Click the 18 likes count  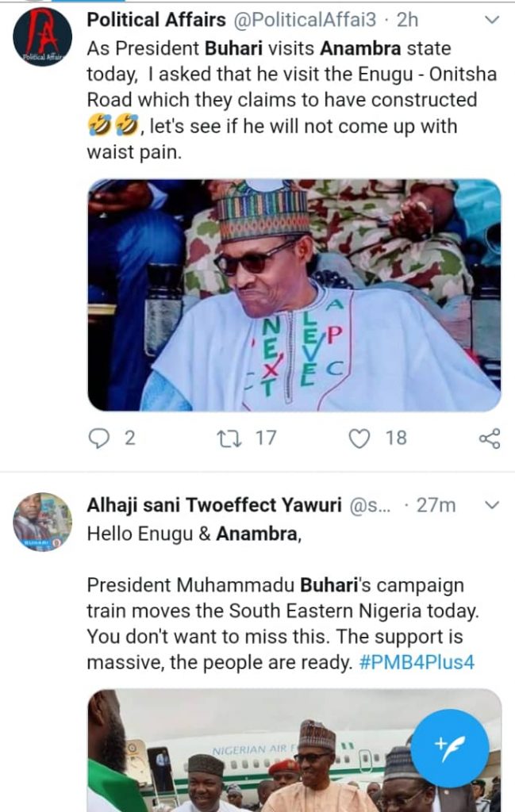click(x=396, y=438)
